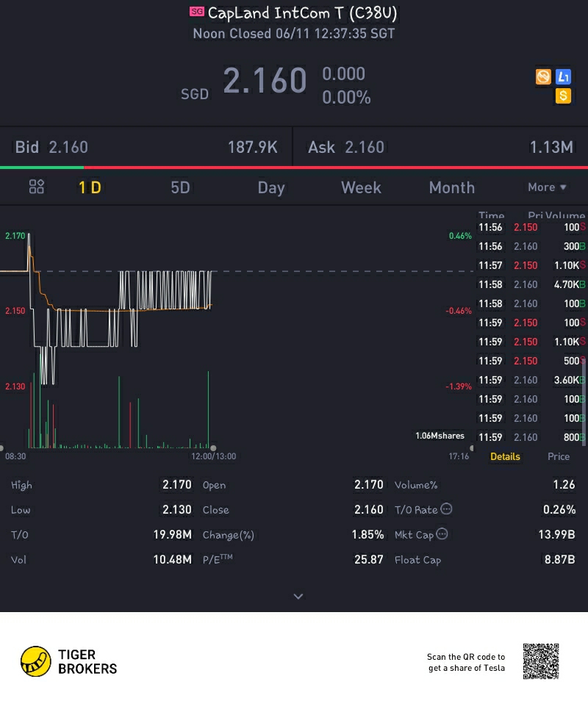The height and width of the screenshot is (712, 588).
Task: Tap the Noon Closed timestamp line
Action: (294, 34)
